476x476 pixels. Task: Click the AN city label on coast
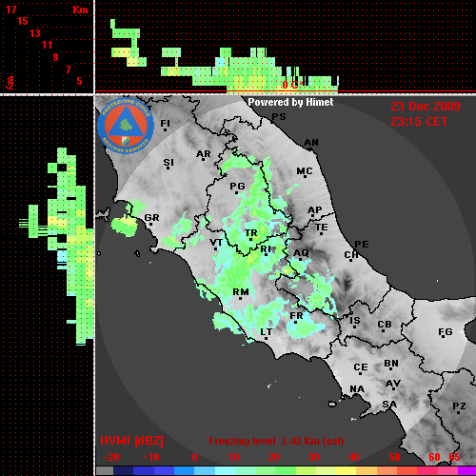coord(311,143)
